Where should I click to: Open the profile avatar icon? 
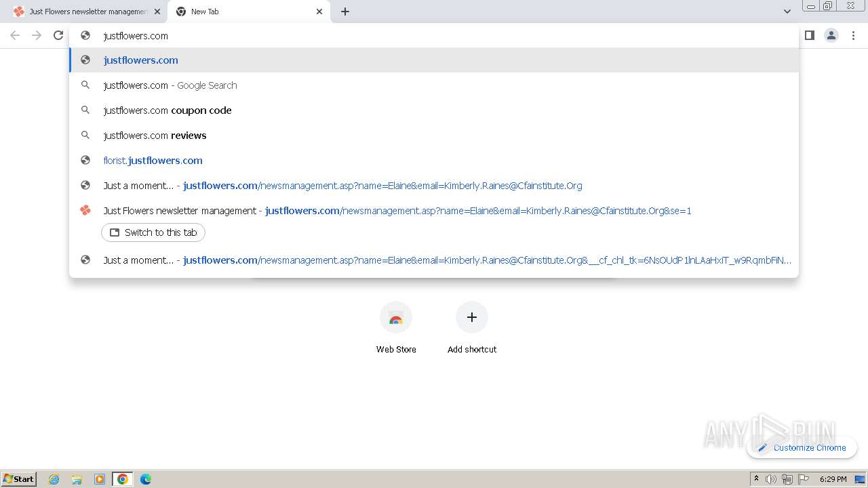[831, 35]
